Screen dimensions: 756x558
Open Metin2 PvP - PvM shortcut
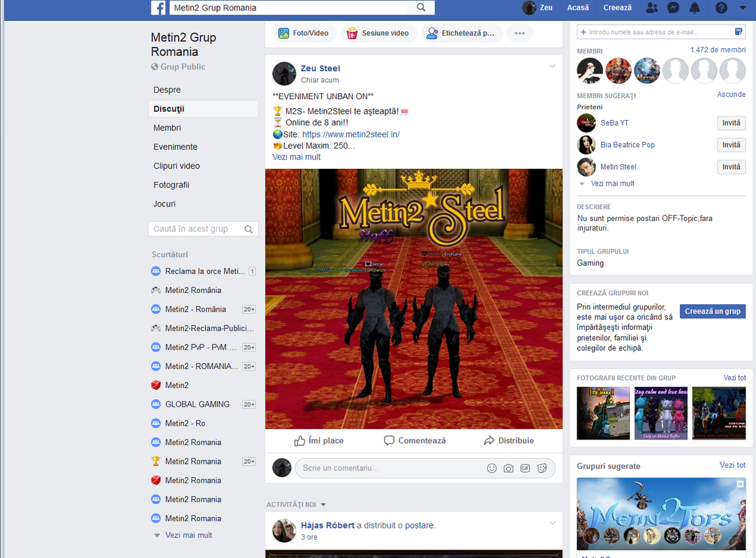pyautogui.click(x=203, y=347)
